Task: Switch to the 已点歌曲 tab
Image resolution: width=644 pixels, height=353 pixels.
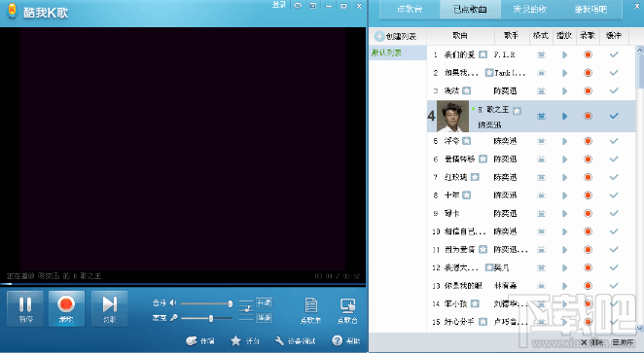Action: pyautogui.click(x=470, y=9)
